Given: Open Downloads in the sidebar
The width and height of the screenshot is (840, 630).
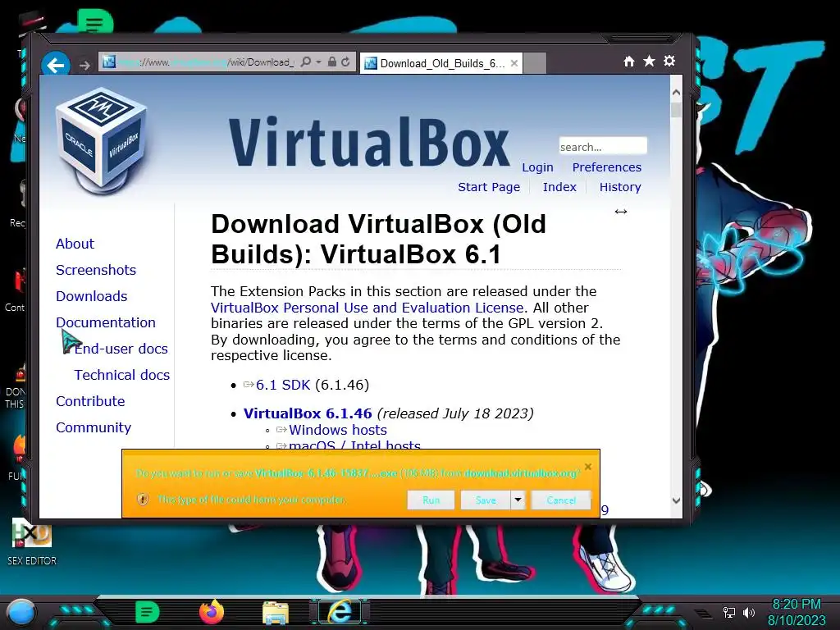Looking at the screenshot, I should pyautogui.click(x=92, y=296).
